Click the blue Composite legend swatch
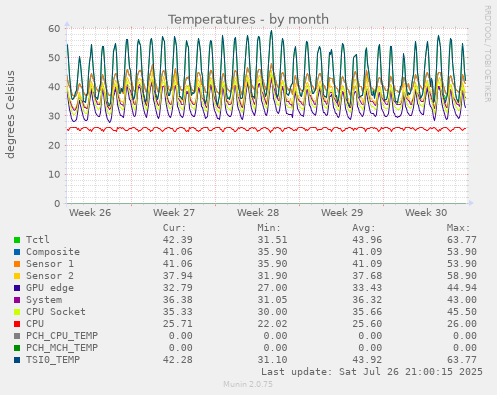497x395 pixels. click(x=17, y=252)
